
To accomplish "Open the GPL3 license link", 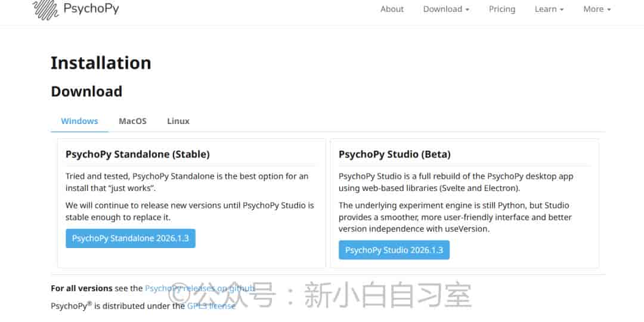I will [211, 306].
